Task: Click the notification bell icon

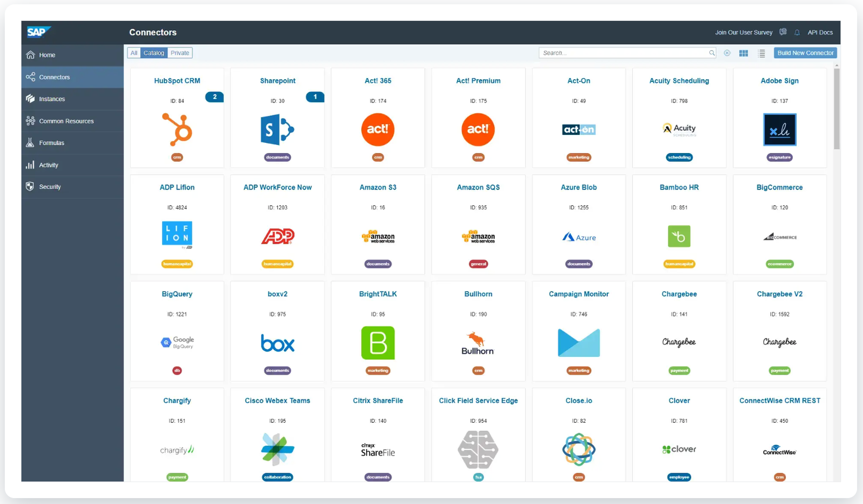Action: 797,32
